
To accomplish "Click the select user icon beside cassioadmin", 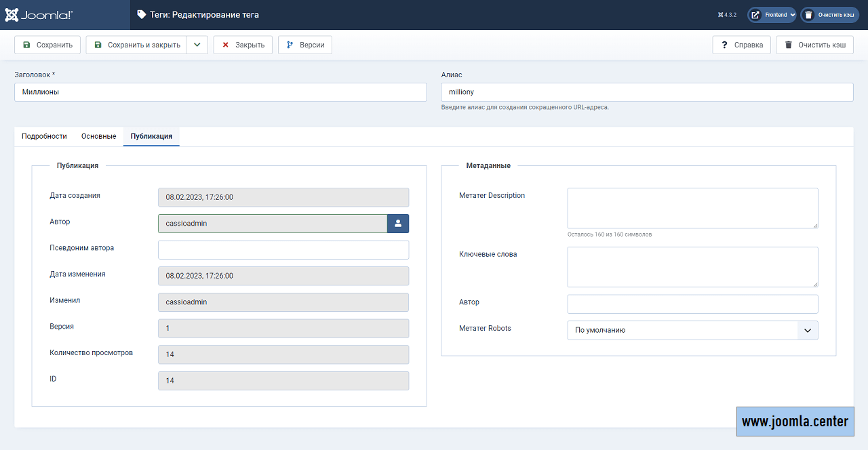I will [x=398, y=223].
